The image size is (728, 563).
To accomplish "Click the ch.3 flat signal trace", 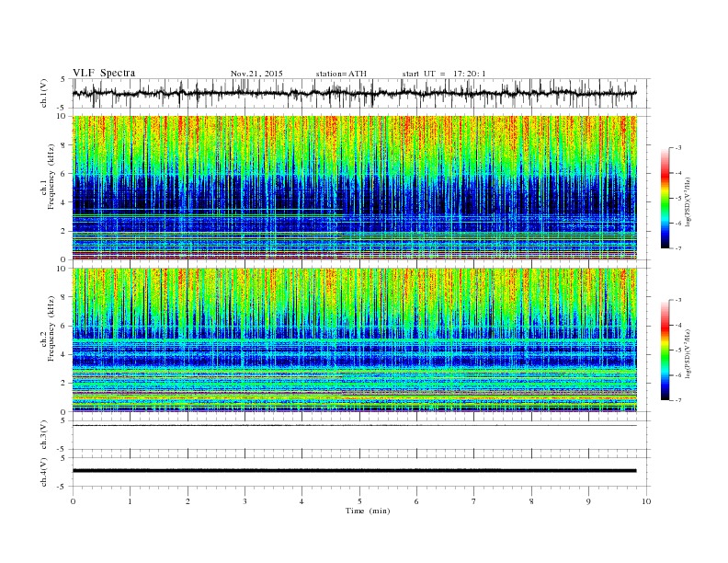I will click(x=355, y=426).
